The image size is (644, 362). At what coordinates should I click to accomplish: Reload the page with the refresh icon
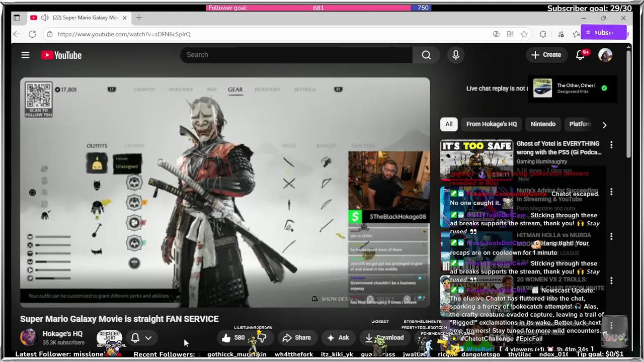(32, 34)
